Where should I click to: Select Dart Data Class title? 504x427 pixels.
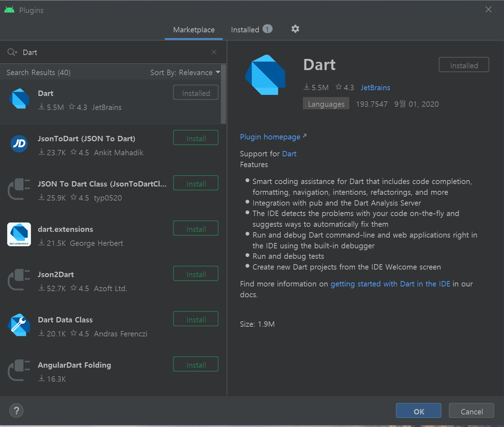click(65, 320)
